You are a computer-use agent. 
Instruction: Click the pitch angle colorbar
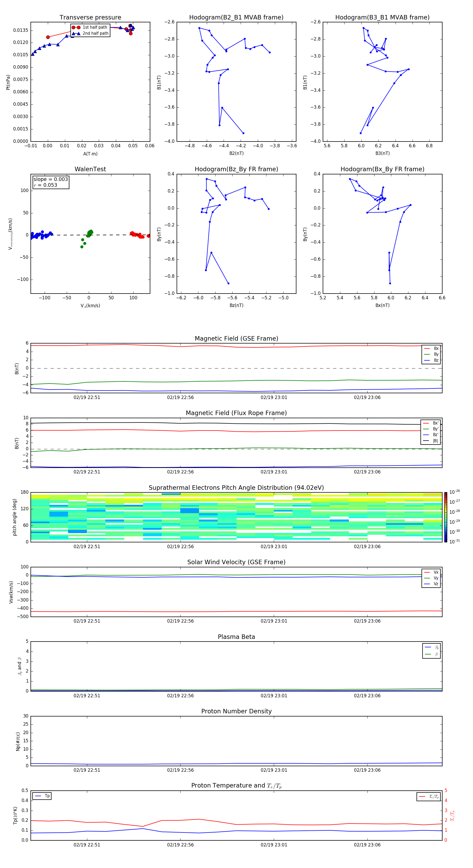click(446, 517)
